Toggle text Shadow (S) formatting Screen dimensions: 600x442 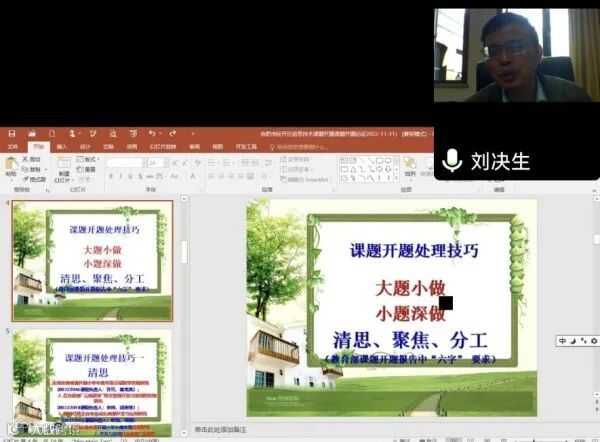coord(140,176)
